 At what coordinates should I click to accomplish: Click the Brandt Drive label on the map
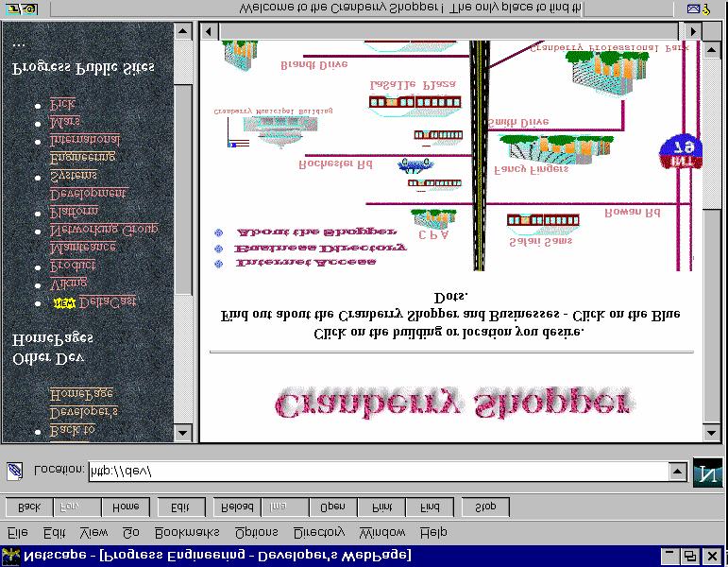coord(314,64)
